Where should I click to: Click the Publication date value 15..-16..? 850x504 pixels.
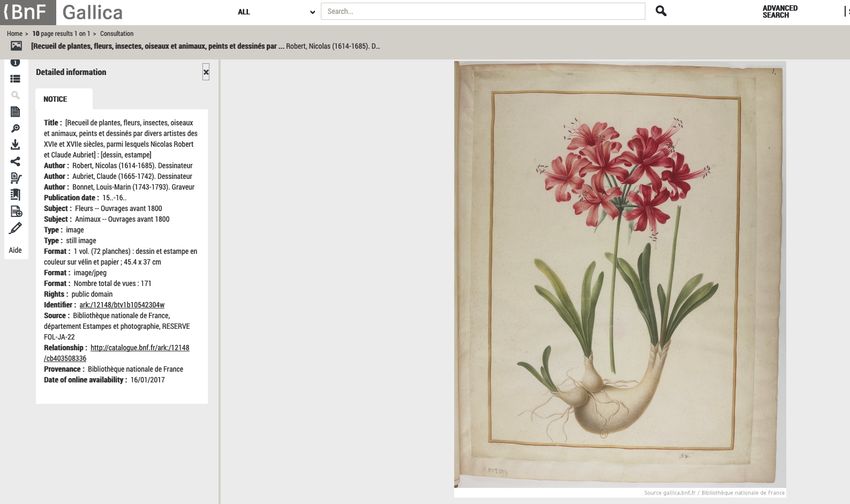[x=114, y=198]
